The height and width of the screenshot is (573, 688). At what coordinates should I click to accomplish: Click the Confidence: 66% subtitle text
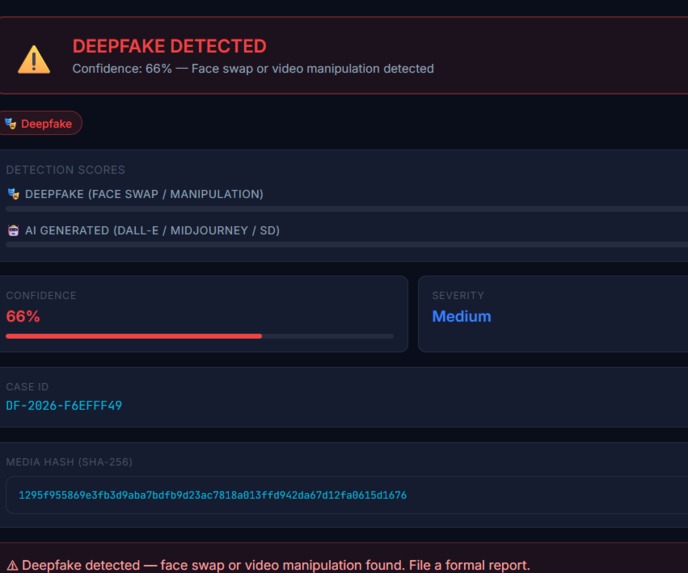tap(253, 69)
